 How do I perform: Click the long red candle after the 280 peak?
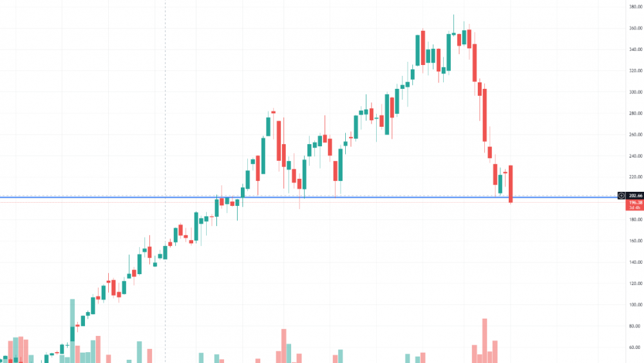click(279, 140)
